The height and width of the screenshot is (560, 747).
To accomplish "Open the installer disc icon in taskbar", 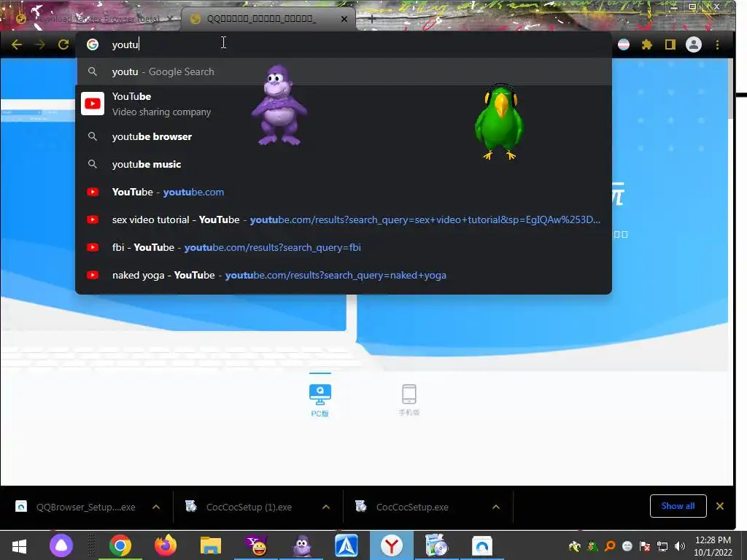I will [x=436, y=545].
